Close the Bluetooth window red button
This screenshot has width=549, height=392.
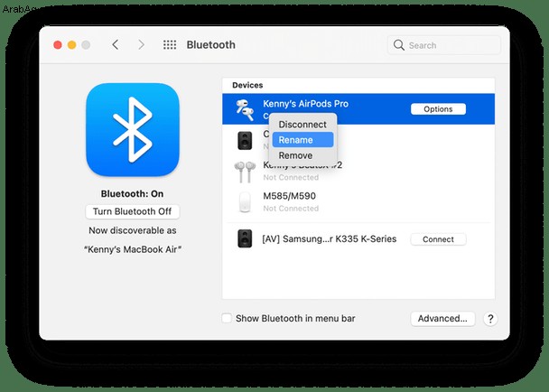[58, 45]
